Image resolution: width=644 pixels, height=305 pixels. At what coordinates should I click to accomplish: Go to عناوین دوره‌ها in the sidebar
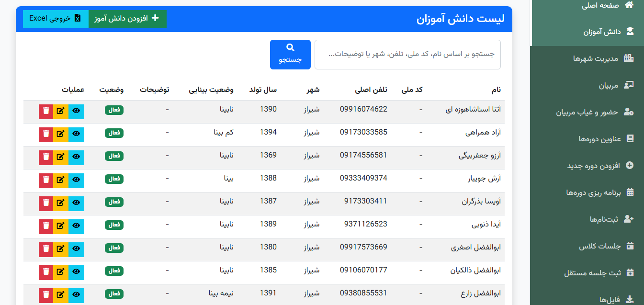pyautogui.click(x=587, y=139)
